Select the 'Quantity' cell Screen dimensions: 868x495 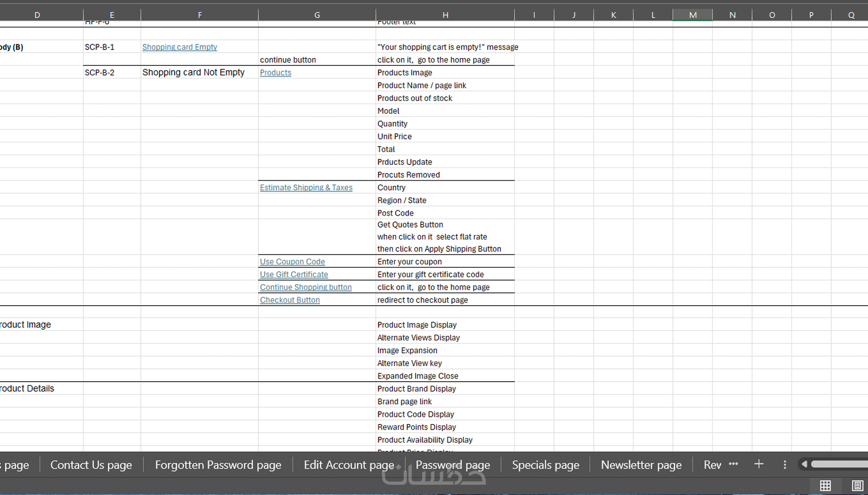point(445,123)
